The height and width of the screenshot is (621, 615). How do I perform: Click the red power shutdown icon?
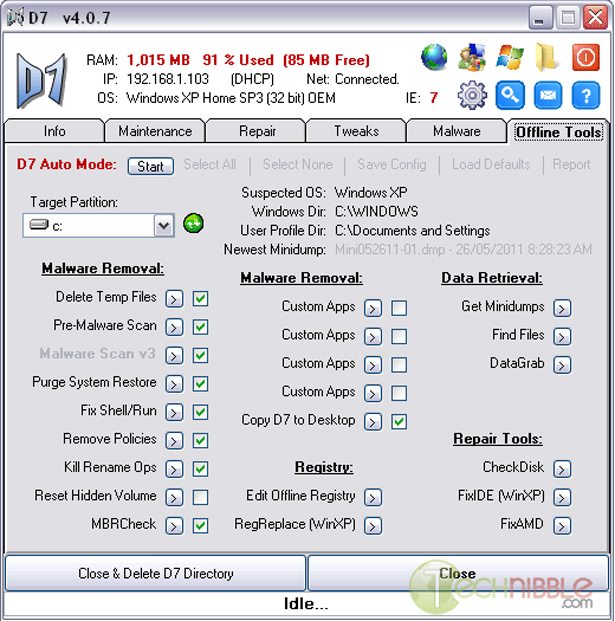pyautogui.click(x=585, y=58)
